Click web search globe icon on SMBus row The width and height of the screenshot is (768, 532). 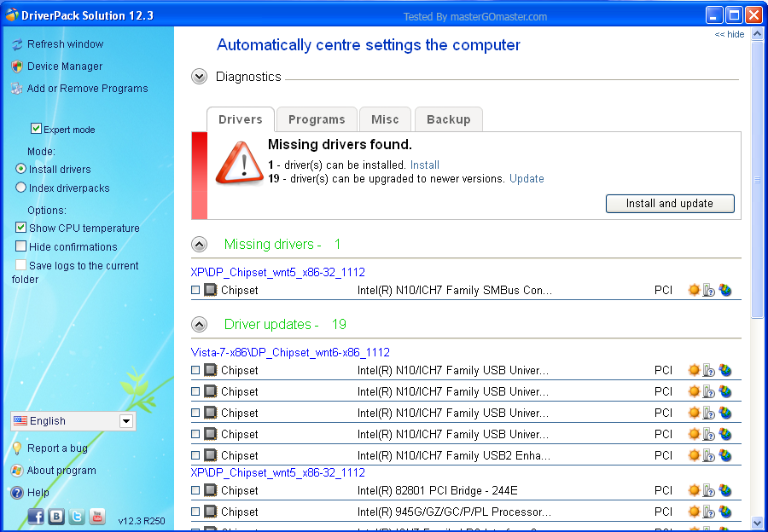(724, 290)
